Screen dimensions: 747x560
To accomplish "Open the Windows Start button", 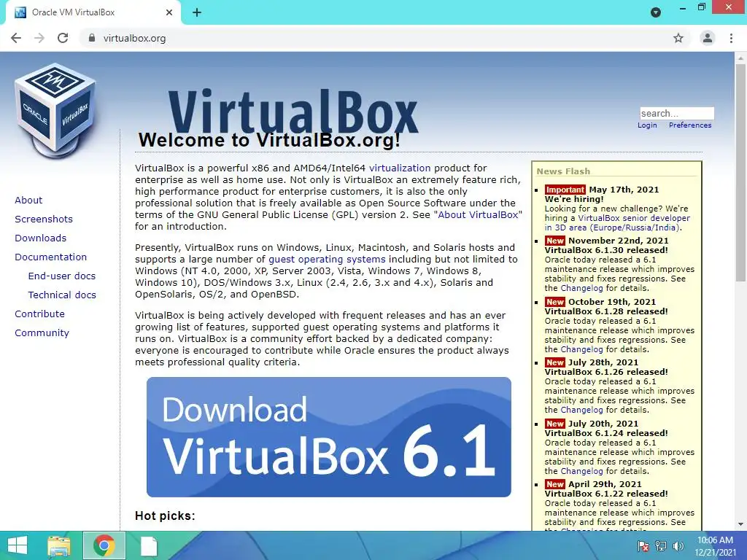I will point(18,545).
